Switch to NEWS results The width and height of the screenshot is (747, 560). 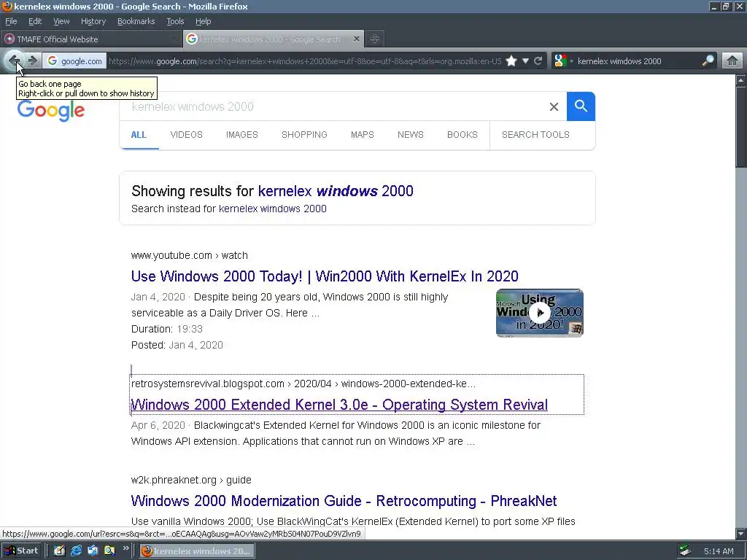pos(410,135)
